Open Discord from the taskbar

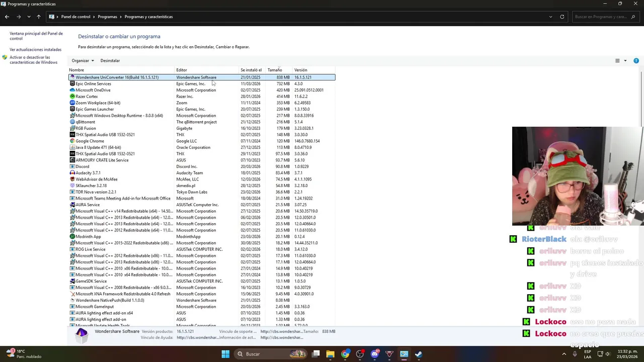click(374, 354)
